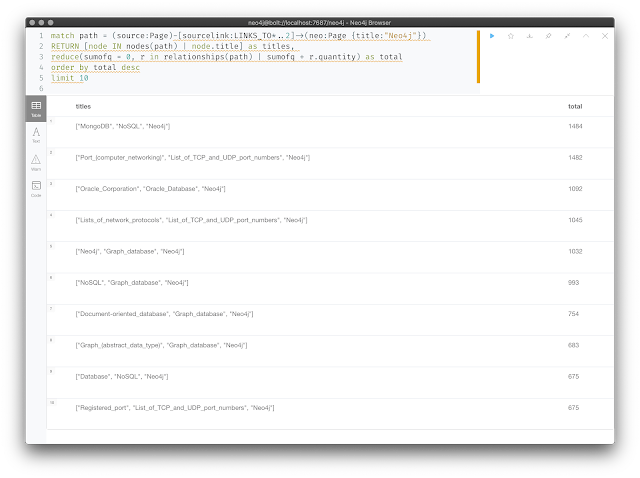
Task: Select the Document-oriented_database titles cell
Action: point(164,314)
